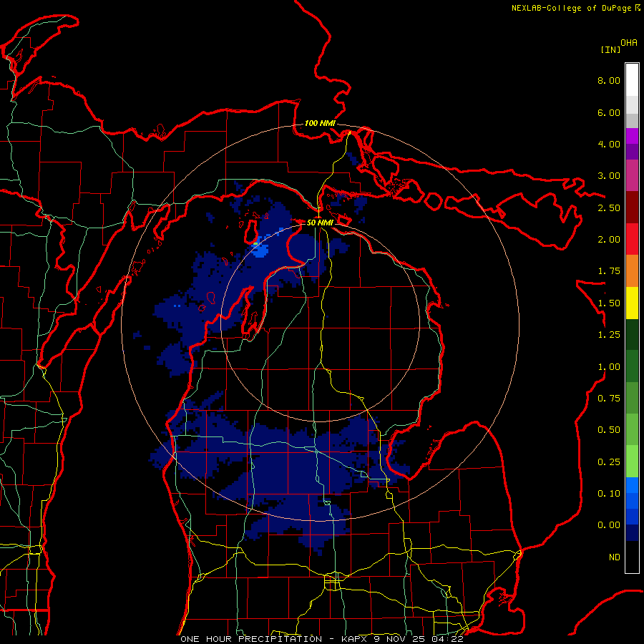This screenshot has width=644, height=644.
Task: Click the 100 NMI range ring label
Action: click(320, 123)
